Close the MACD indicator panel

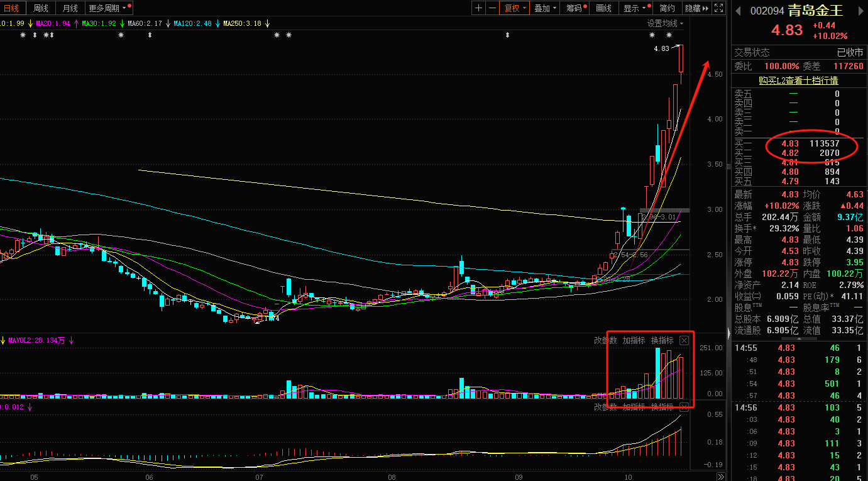(x=684, y=407)
